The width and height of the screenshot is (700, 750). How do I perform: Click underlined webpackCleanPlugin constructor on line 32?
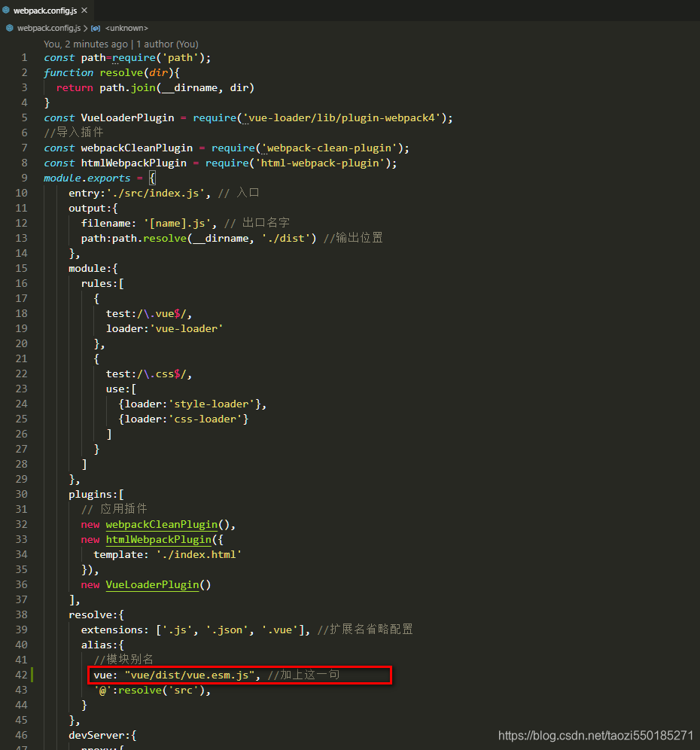coord(161,524)
